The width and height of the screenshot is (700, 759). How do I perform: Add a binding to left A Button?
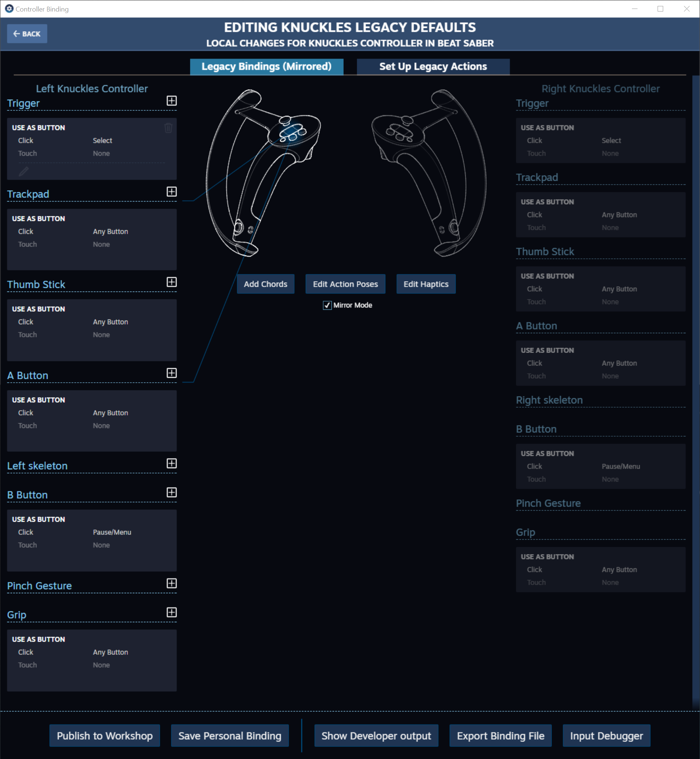tap(171, 373)
